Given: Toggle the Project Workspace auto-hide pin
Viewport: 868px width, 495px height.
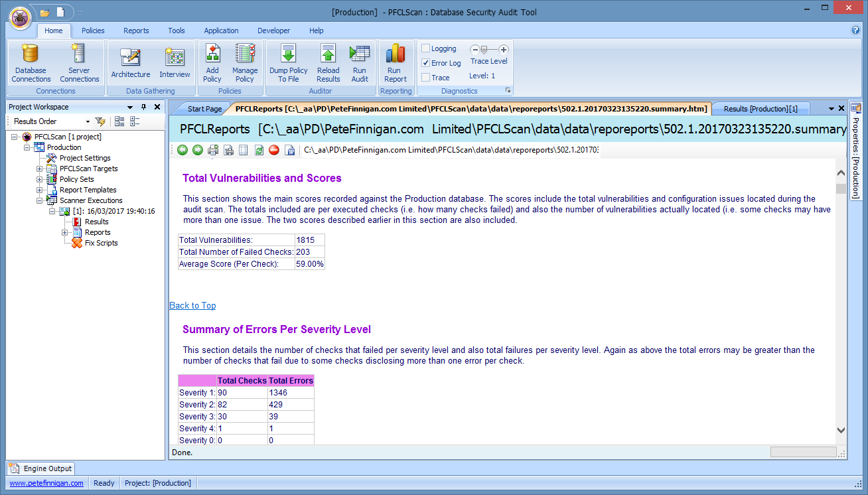Looking at the screenshot, I should [143, 107].
